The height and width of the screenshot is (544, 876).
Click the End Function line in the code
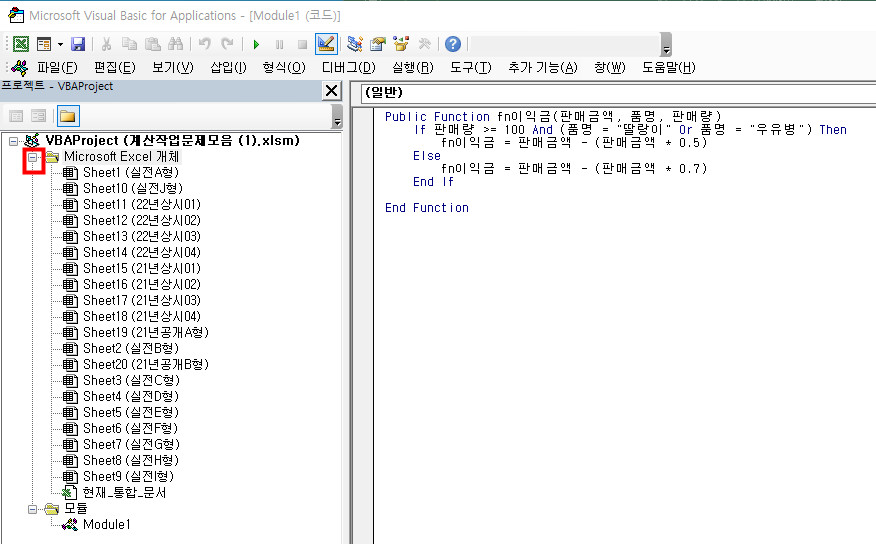pos(426,208)
